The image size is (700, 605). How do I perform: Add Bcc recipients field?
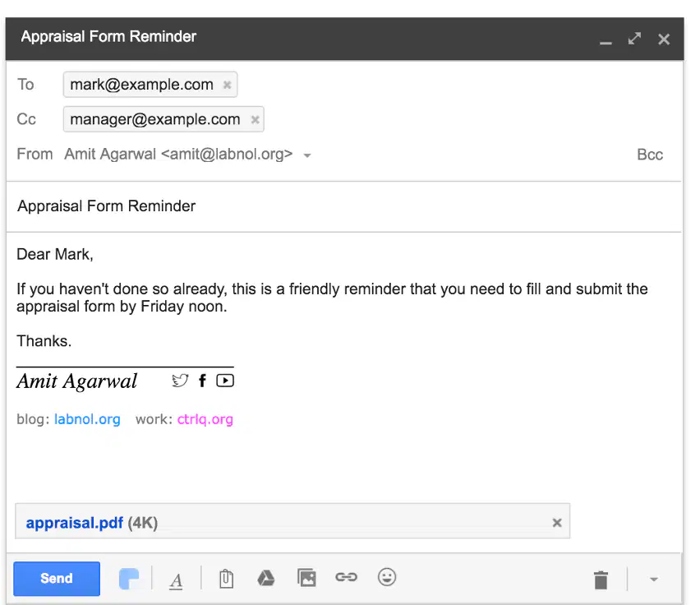coord(650,155)
